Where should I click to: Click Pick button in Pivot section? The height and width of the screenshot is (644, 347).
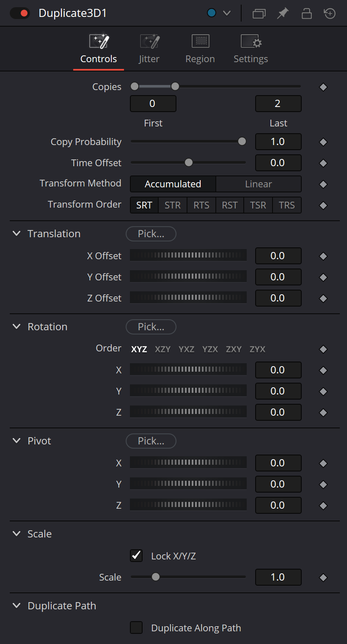coord(151,441)
